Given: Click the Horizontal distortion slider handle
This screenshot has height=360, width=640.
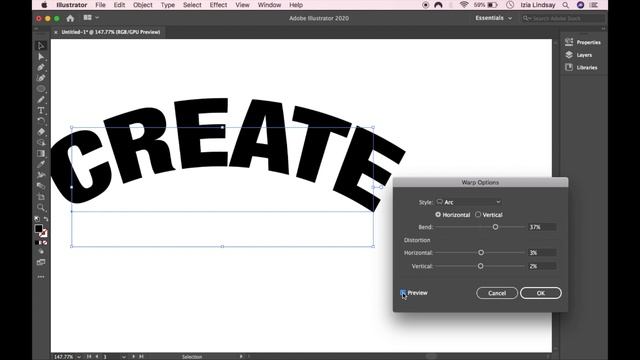Looking at the screenshot, I should [x=481, y=253].
